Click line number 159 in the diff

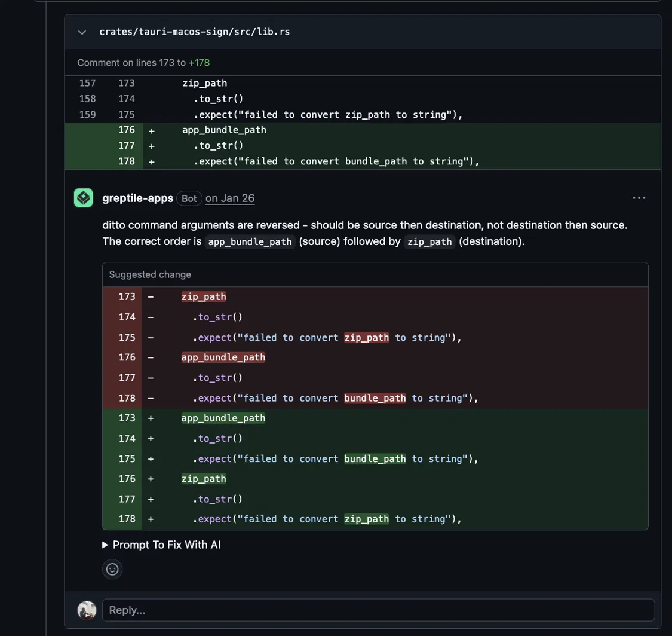point(87,115)
